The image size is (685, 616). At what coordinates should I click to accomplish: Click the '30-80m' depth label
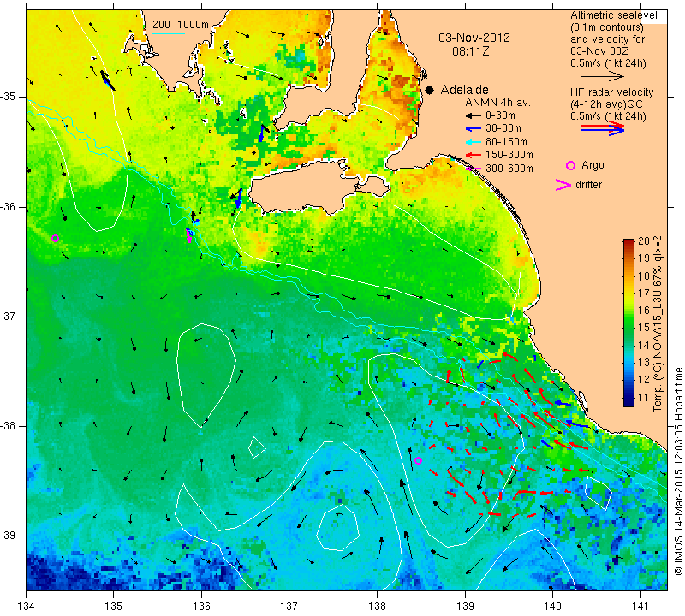click(503, 129)
